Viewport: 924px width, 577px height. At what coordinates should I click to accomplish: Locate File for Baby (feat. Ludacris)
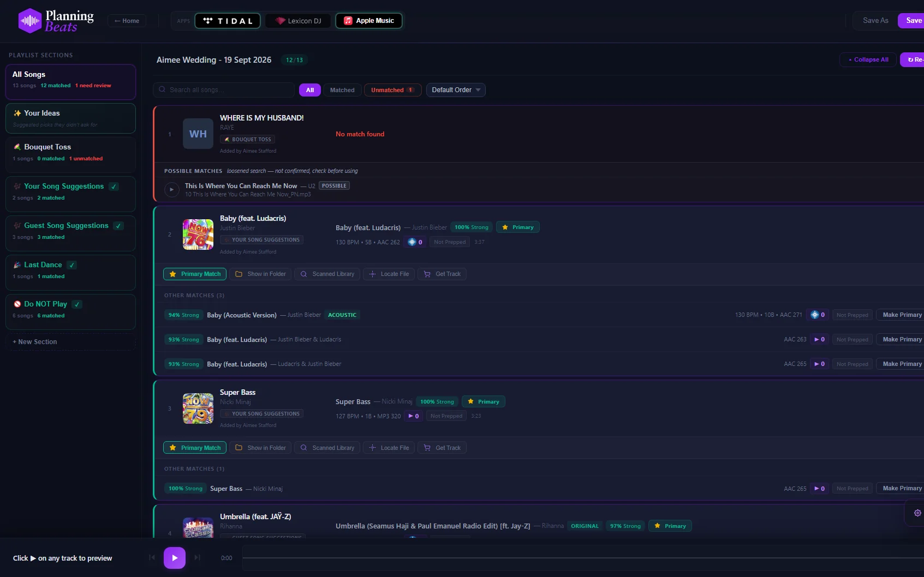point(389,274)
